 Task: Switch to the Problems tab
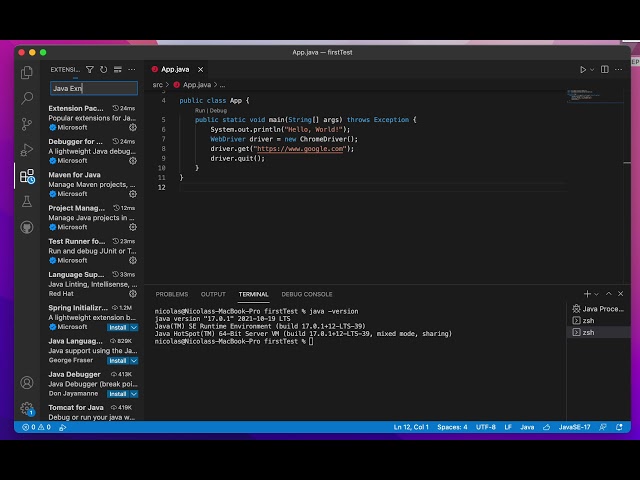172,294
